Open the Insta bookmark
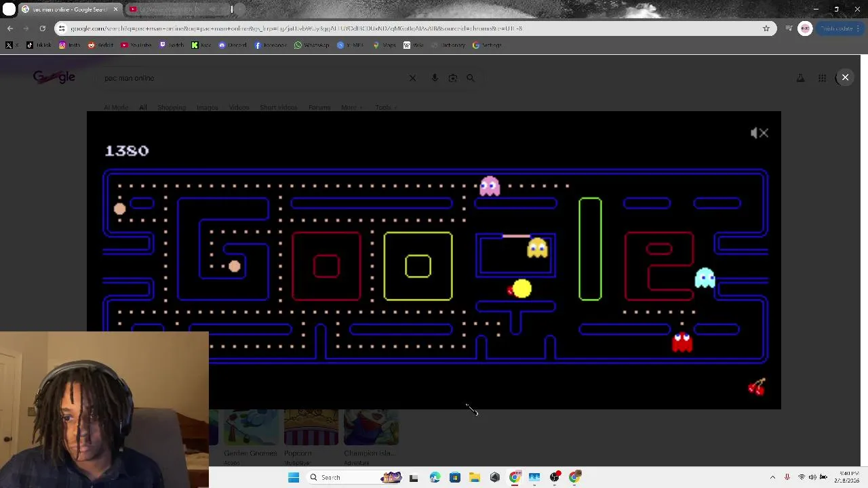The height and width of the screenshot is (488, 868). pos(69,45)
